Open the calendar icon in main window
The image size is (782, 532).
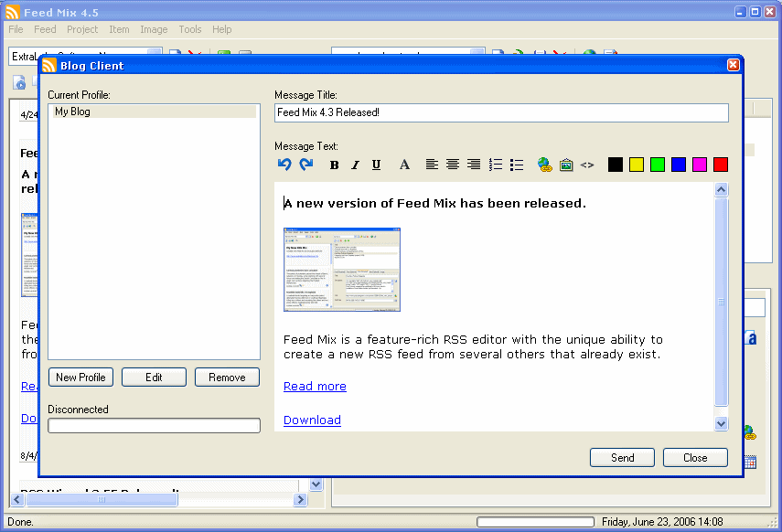[x=750, y=463]
